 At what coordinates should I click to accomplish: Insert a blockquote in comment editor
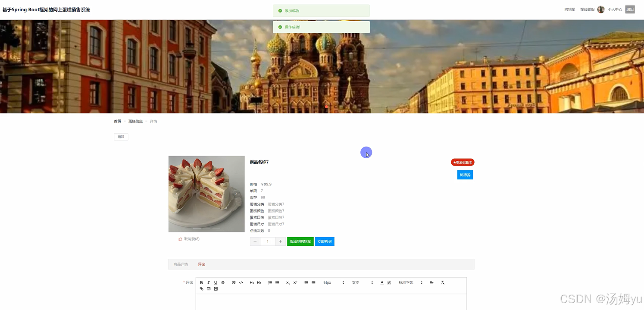pos(234,283)
